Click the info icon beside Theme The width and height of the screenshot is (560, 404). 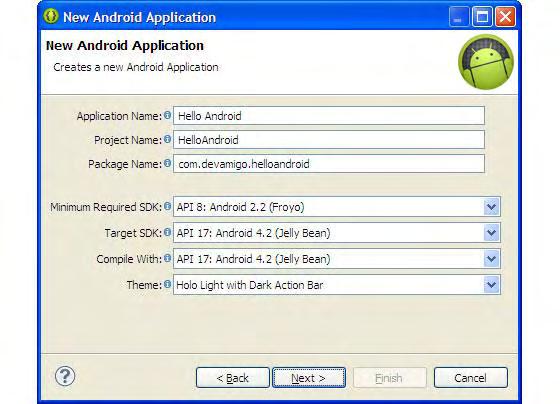click(x=167, y=284)
